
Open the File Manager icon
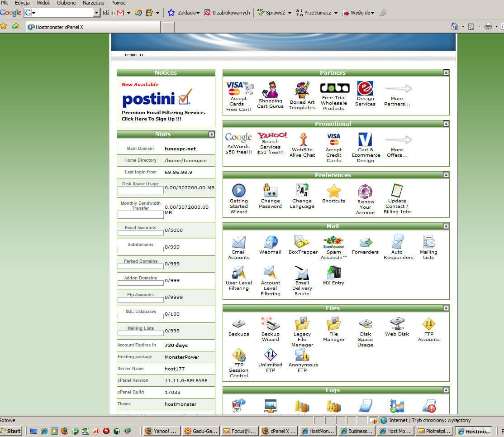[x=333, y=329]
